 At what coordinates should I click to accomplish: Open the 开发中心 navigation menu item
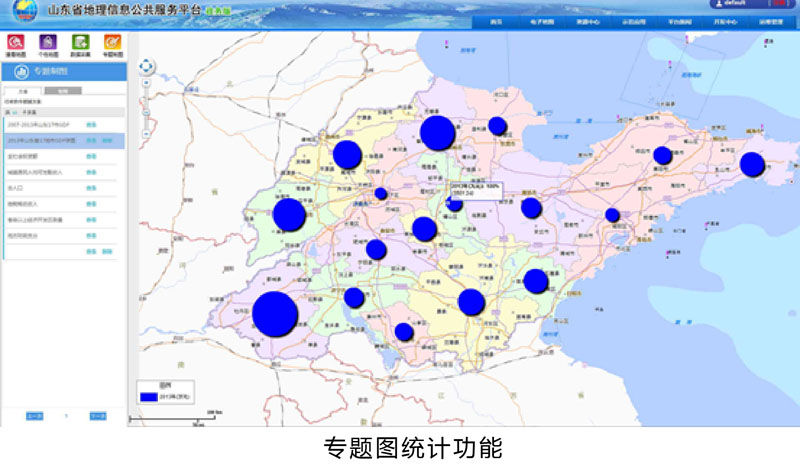pos(725,22)
